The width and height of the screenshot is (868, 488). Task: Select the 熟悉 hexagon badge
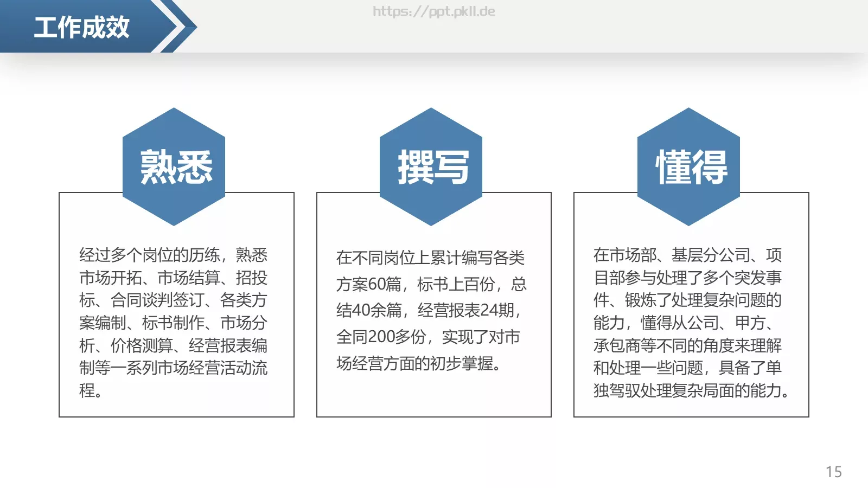[x=174, y=166]
